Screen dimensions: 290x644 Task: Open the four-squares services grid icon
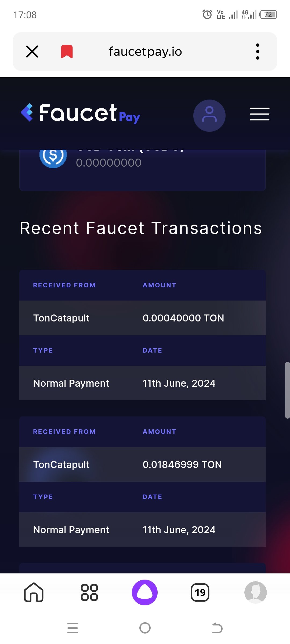point(89,592)
